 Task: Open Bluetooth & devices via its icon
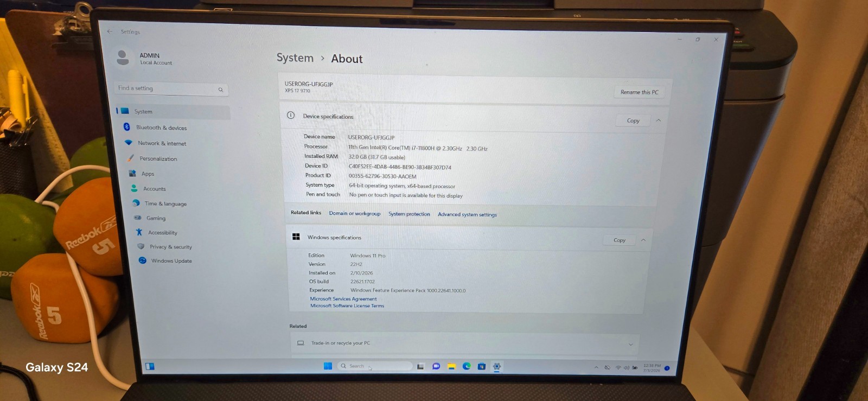tap(126, 127)
